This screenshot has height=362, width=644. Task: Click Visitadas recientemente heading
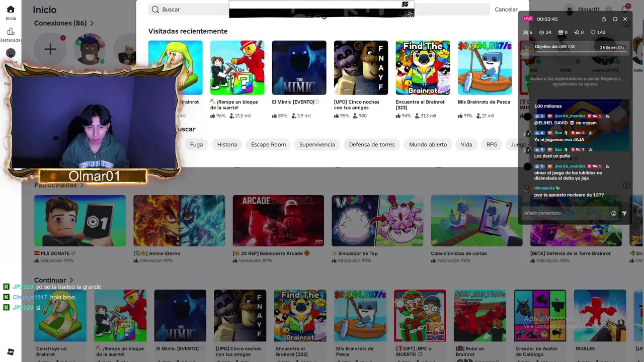pyautogui.click(x=188, y=31)
